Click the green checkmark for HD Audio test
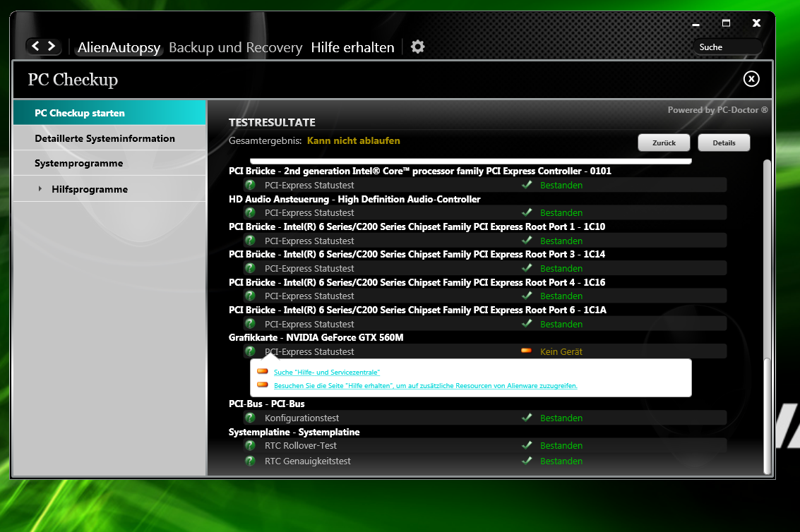Viewport: 800px width, 532px height. (x=527, y=212)
